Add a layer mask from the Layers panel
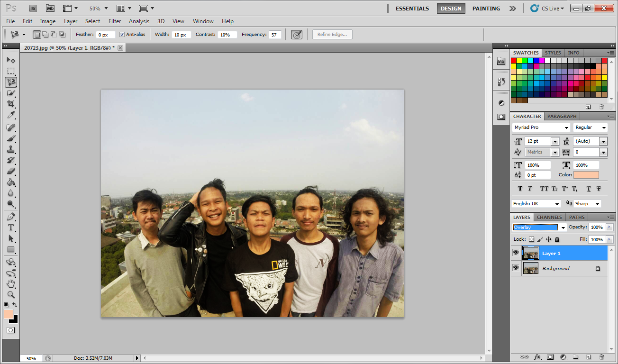Screen dimensions: 618x364 (x=550, y=357)
